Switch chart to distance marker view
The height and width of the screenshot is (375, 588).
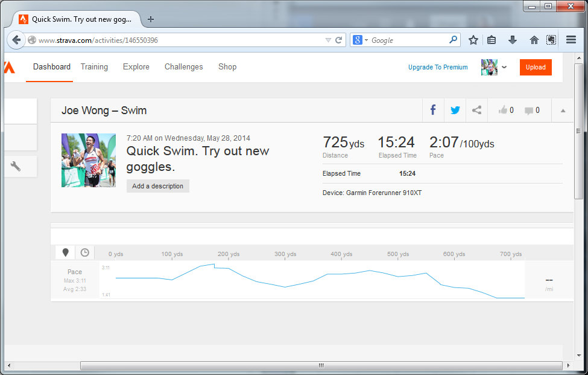coord(65,252)
